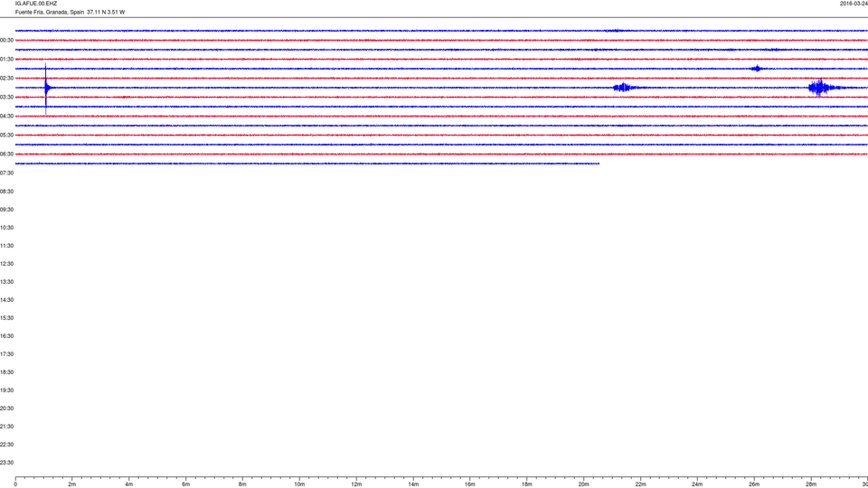Image resolution: width=868 pixels, height=488 pixels.
Task: Select the 19:30 time label
Action: point(6,390)
